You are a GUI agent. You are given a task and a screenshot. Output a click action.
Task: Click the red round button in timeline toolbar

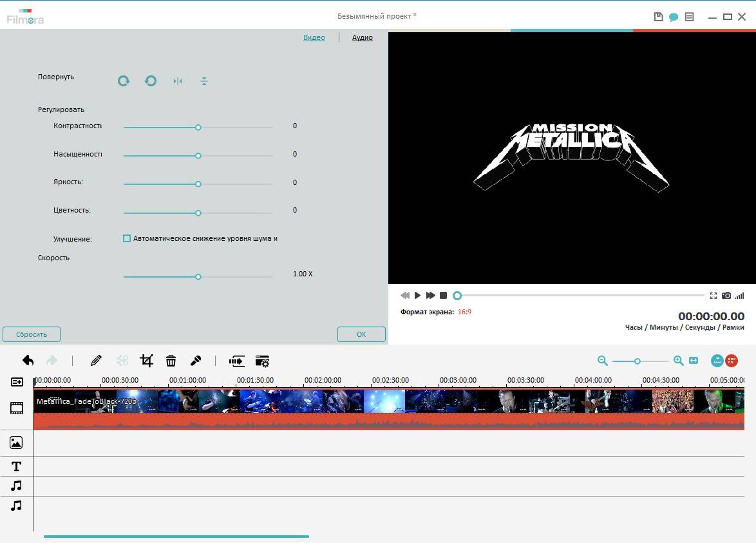tap(732, 360)
